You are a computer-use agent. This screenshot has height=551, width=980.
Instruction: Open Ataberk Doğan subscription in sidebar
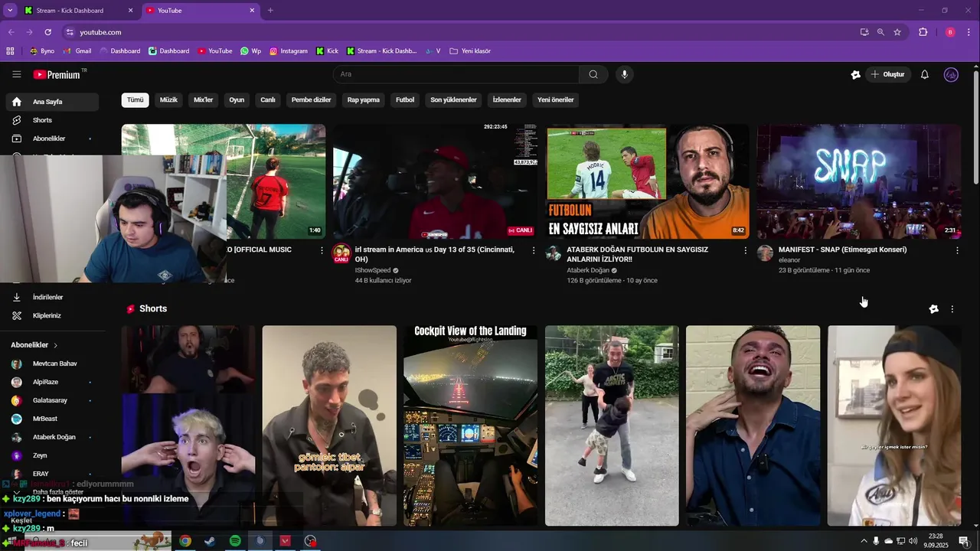[53, 437]
